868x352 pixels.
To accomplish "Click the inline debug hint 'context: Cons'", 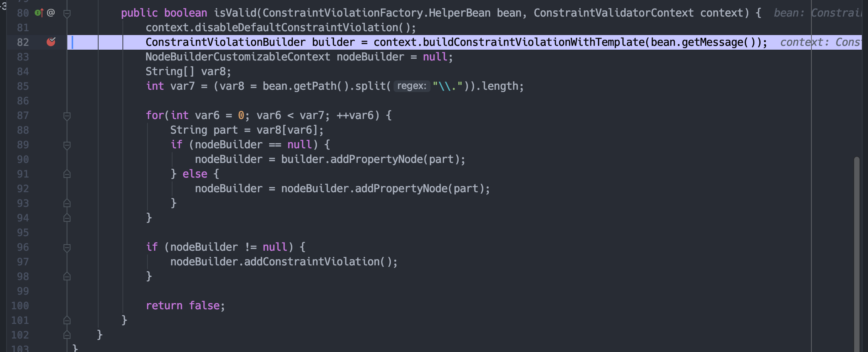I will 820,42.
